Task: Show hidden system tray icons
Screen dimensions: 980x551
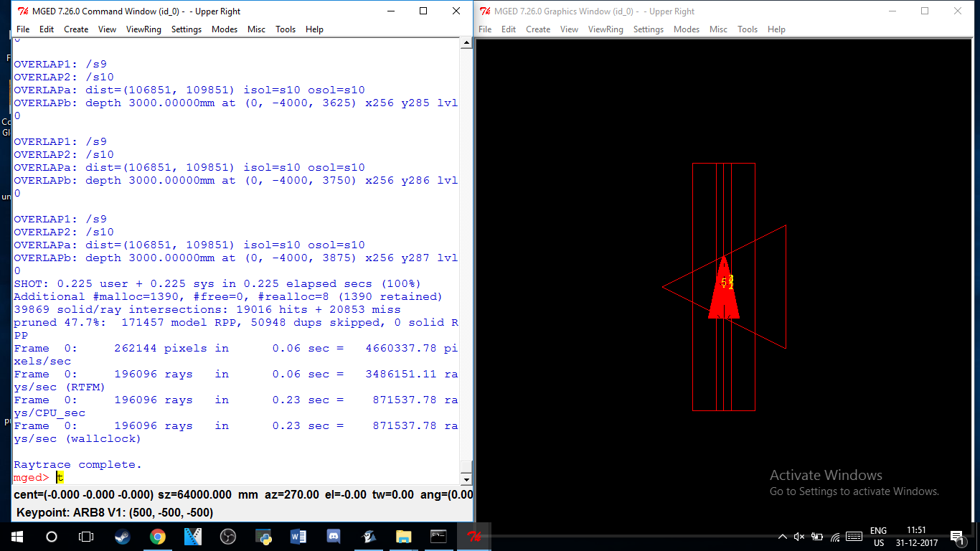Action: coord(782,537)
